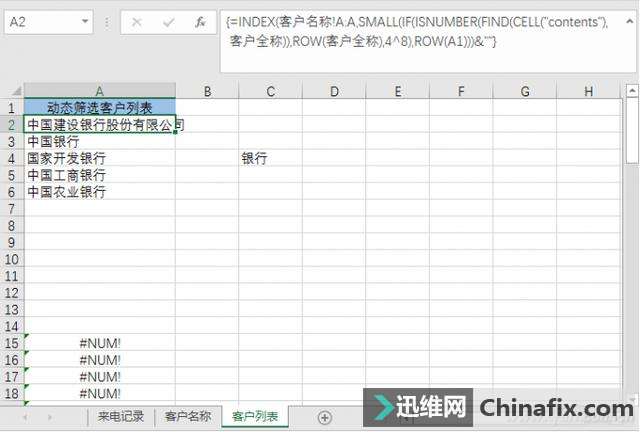Screen dimensions: 640x432
Task: Click the next sheet navigation arrow
Action: tap(50, 417)
